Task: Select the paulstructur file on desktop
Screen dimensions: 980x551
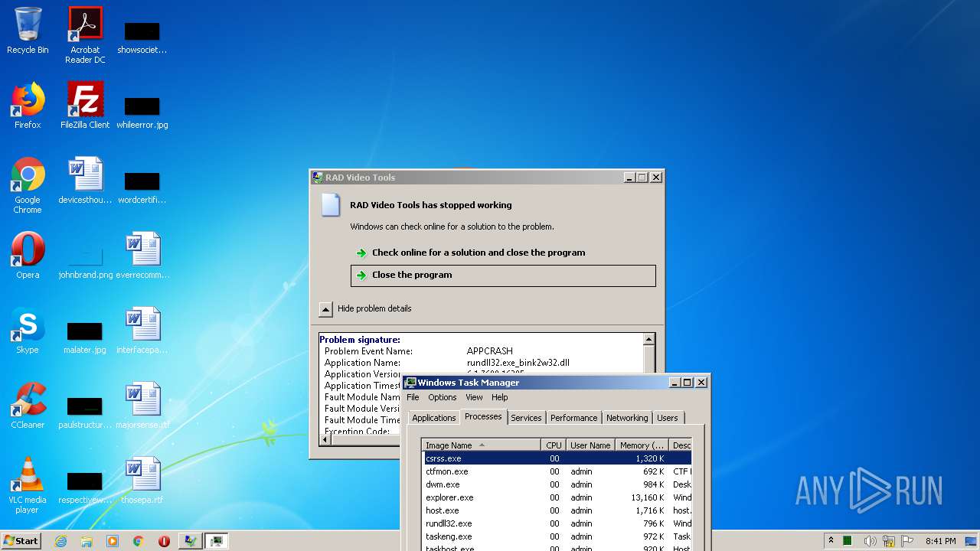Action: click(x=85, y=412)
